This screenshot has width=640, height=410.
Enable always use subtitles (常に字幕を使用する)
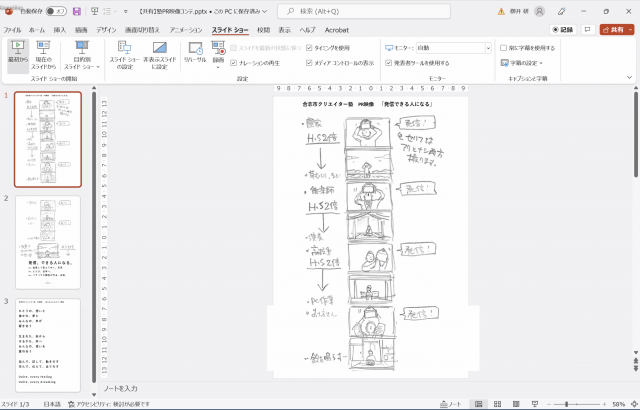tap(504, 48)
